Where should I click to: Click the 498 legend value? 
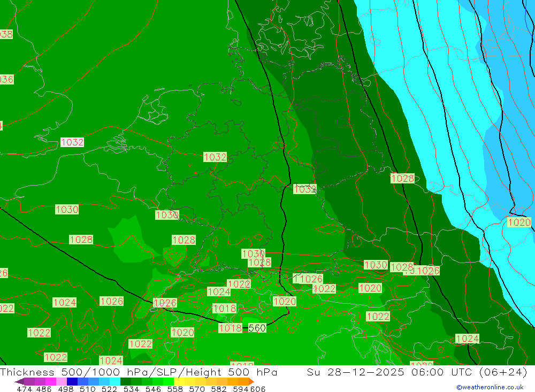66,389
